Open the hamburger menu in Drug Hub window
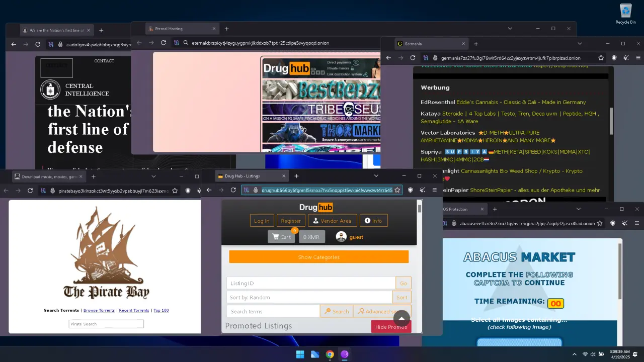 pos(435,190)
